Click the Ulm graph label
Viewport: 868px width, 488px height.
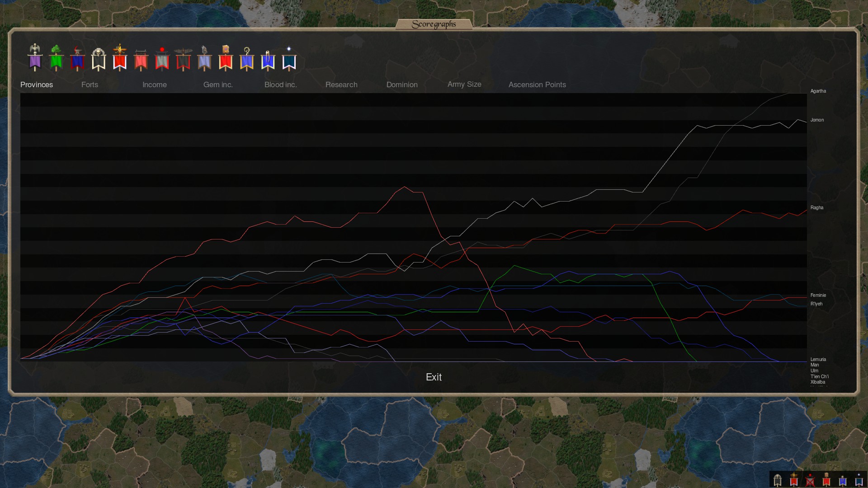tap(814, 371)
